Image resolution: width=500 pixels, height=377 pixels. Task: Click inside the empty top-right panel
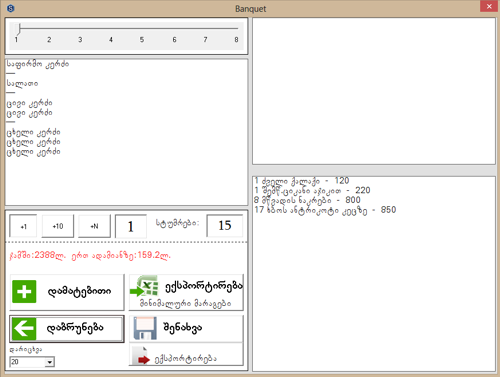374,91
